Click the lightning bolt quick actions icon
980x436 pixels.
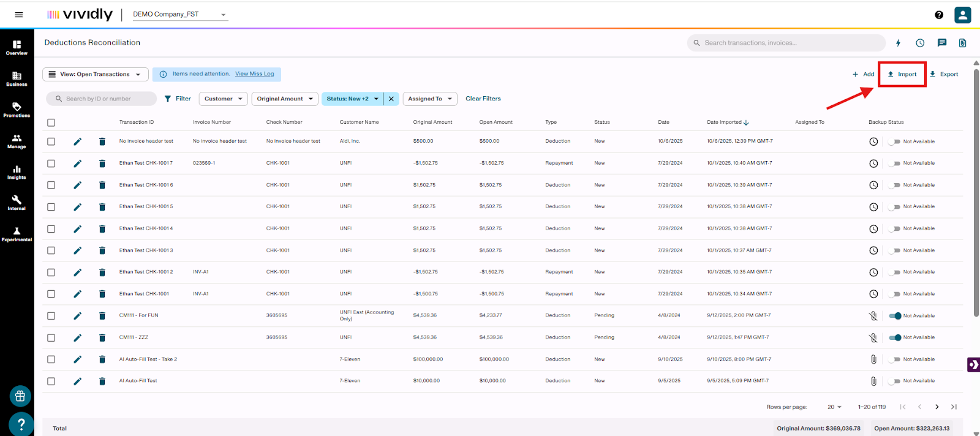898,43
